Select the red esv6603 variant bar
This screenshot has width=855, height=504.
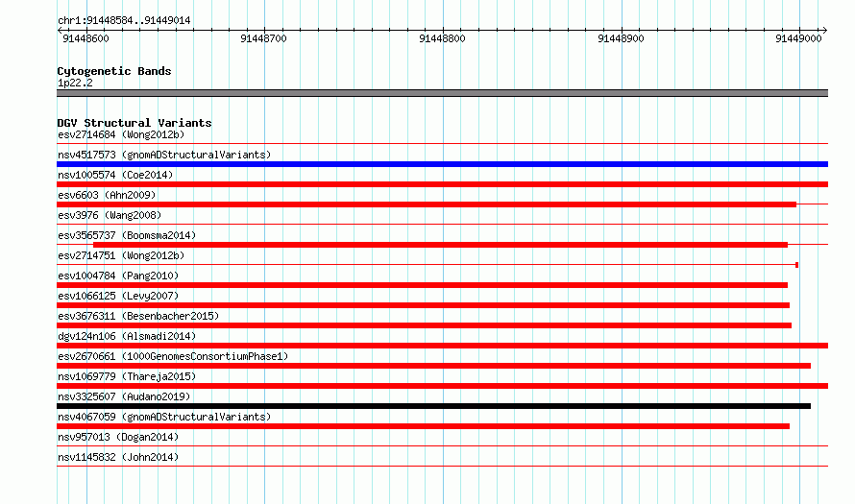coord(427,204)
